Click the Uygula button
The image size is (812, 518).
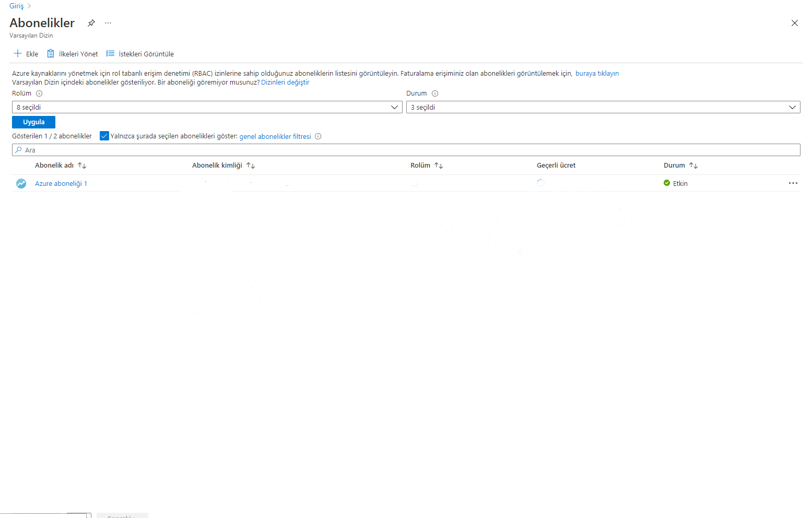pyautogui.click(x=34, y=122)
